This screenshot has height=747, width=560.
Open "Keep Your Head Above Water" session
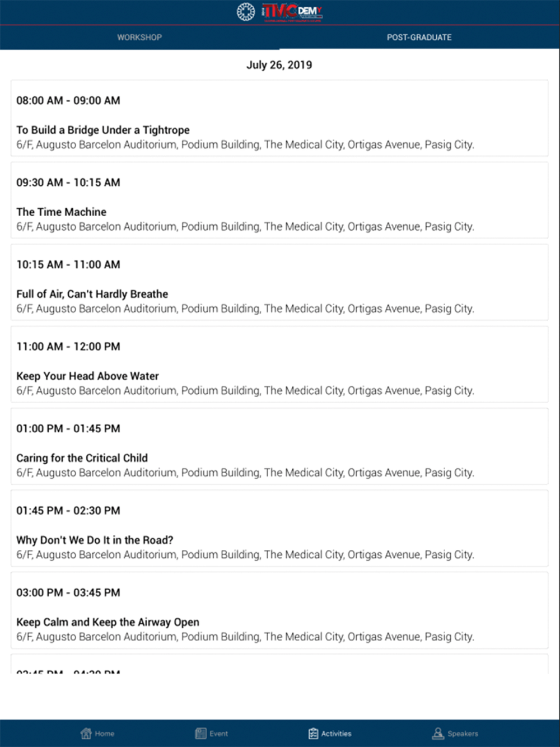(279, 365)
